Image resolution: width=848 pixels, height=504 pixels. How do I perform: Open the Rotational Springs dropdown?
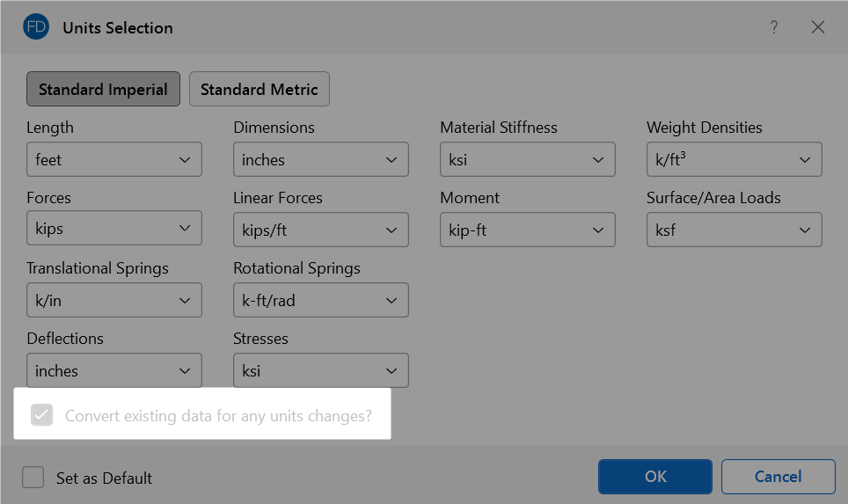[320, 301]
